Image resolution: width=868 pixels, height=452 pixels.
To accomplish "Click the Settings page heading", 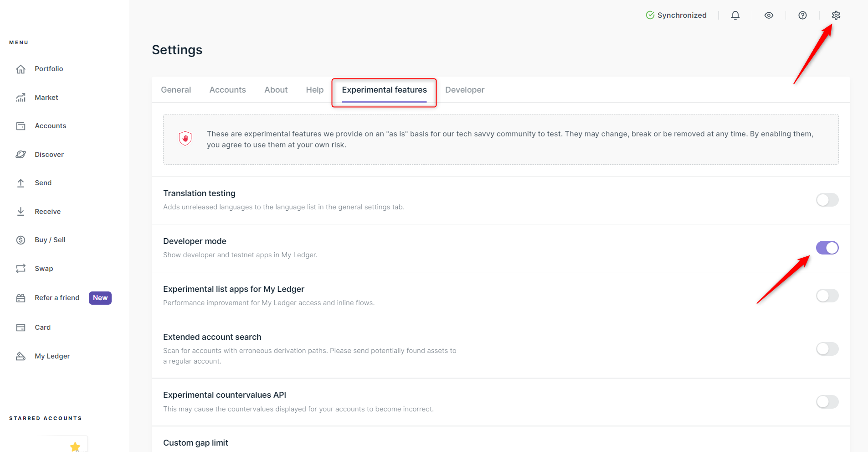I will coord(177,50).
